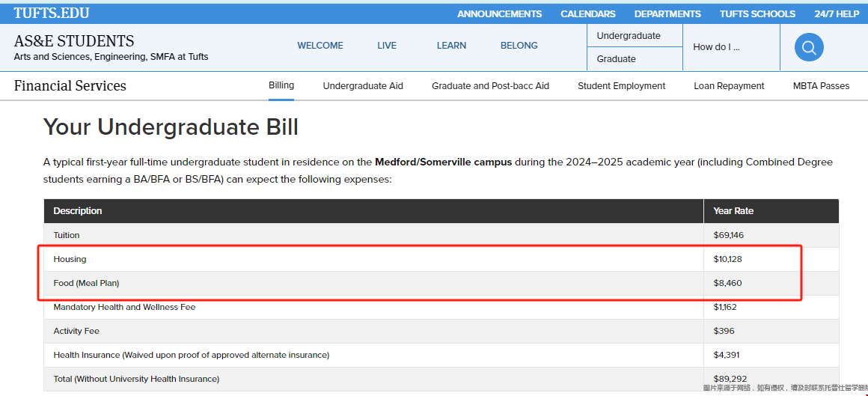This screenshot has width=868, height=396.
Task: Open the WELCOME menu
Action: [x=320, y=46]
